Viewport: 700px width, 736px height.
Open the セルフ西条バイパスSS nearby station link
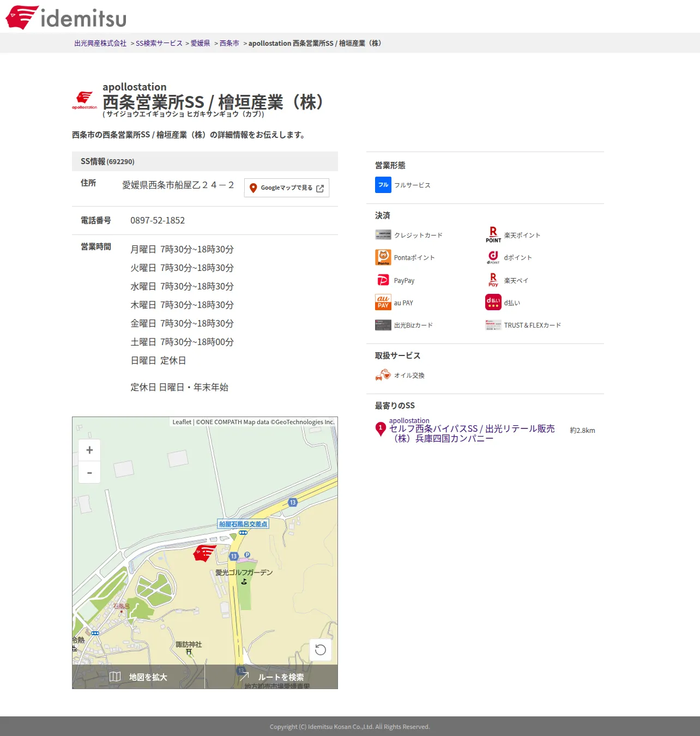click(x=472, y=433)
